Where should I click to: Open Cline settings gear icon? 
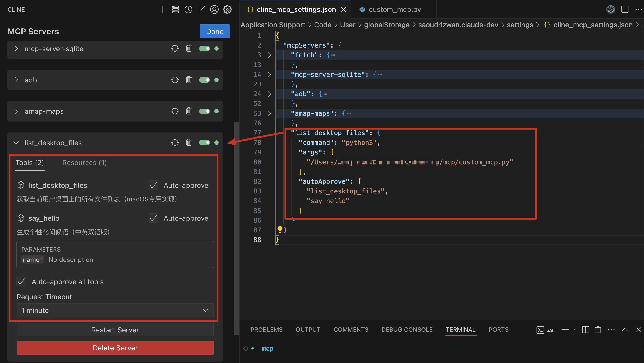point(227,9)
